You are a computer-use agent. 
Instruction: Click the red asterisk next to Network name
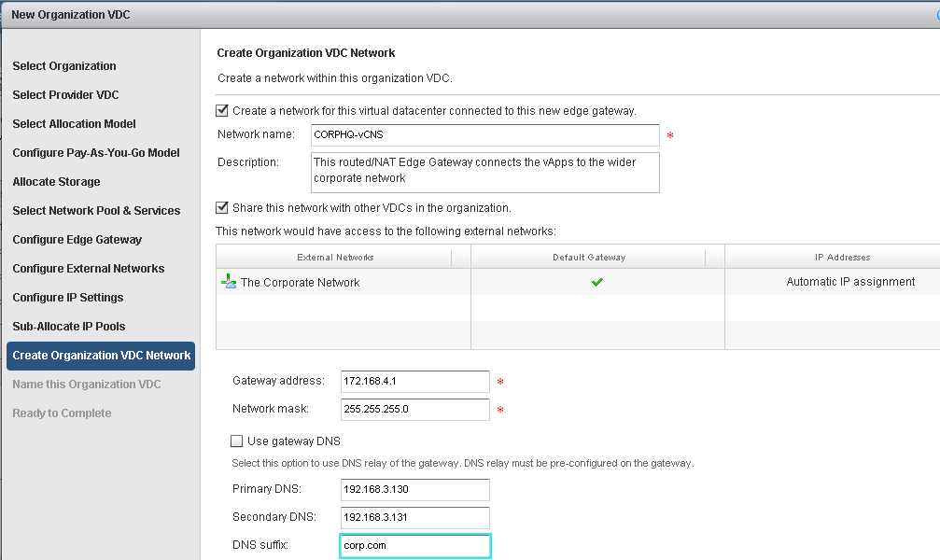coord(670,135)
